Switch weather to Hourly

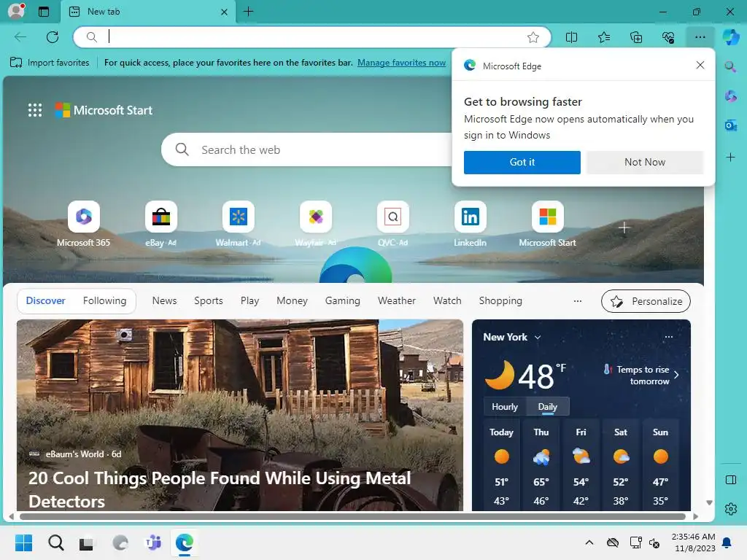[x=505, y=407]
